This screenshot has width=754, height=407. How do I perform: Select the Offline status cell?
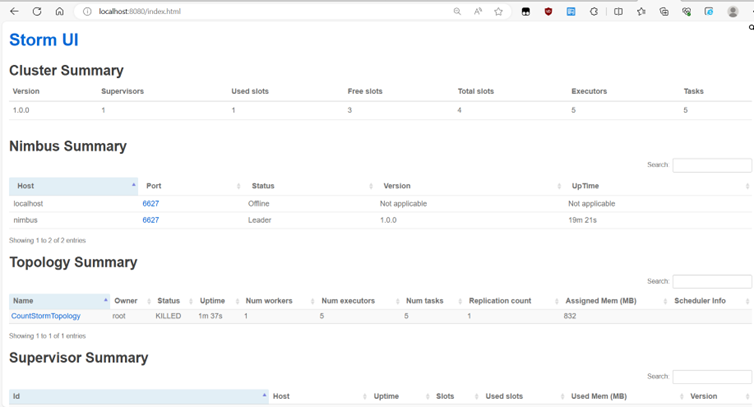[x=259, y=204]
